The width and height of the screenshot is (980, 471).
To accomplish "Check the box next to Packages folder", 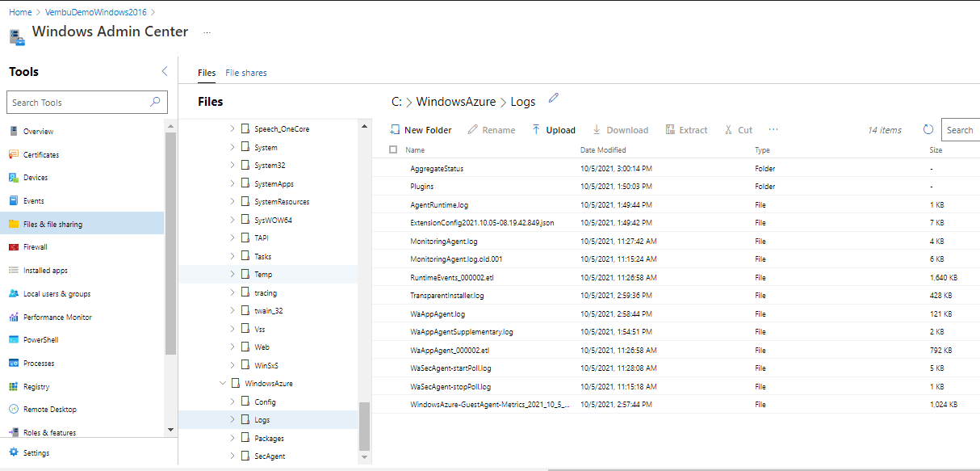I will pyautogui.click(x=245, y=438).
